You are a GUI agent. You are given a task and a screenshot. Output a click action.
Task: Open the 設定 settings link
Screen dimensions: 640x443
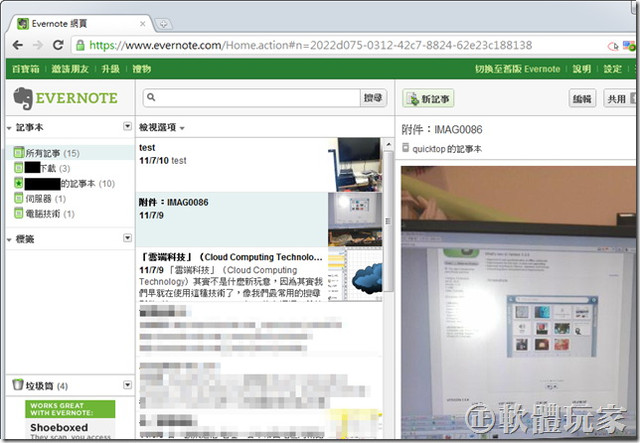pyautogui.click(x=613, y=69)
